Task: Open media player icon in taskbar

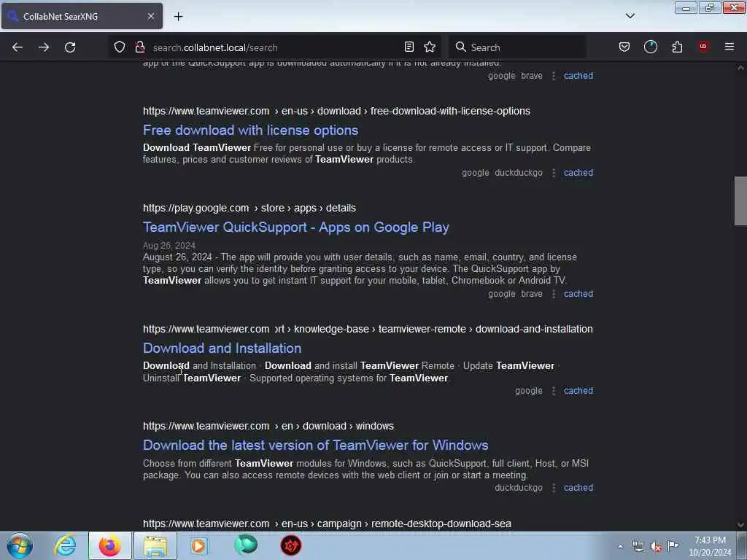Action: click(199, 545)
